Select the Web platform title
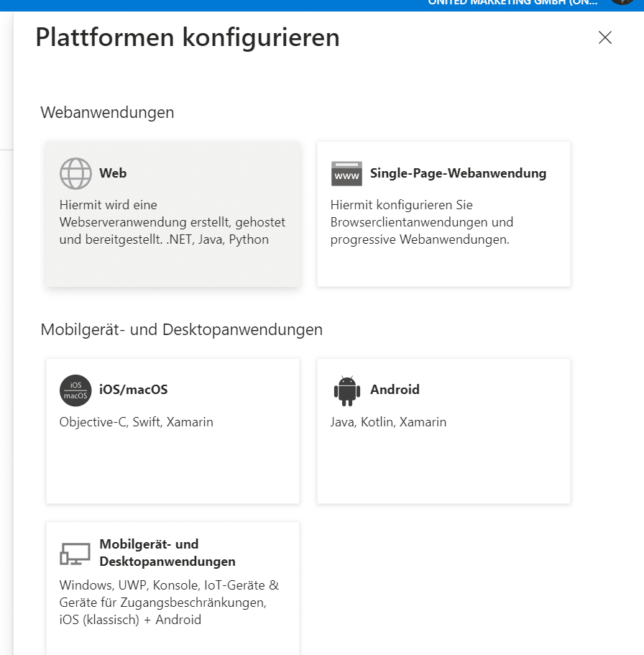The image size is (644, 655). pyautogui.click(x=113, y=173)
